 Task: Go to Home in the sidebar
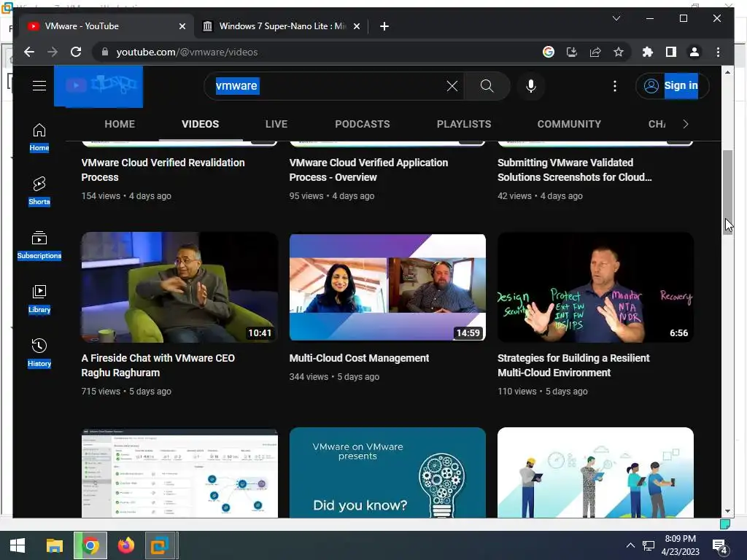coord(39,138)
